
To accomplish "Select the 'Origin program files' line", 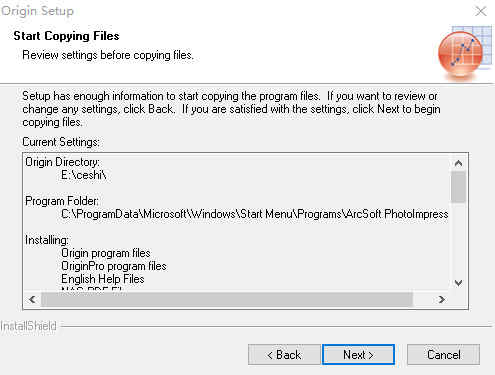I will [106, 253].
